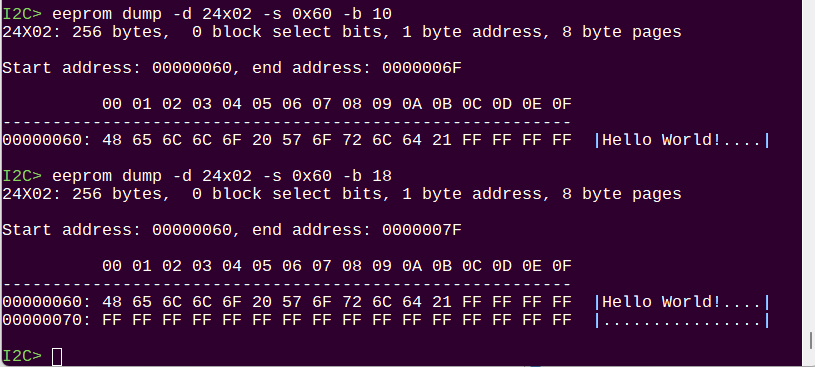Click the vertical scrollbar thumb on the right

(x=811, y=341)
